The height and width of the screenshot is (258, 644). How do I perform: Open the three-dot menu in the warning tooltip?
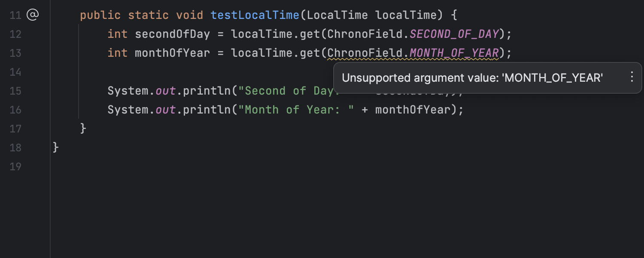(x=632, y=77)
